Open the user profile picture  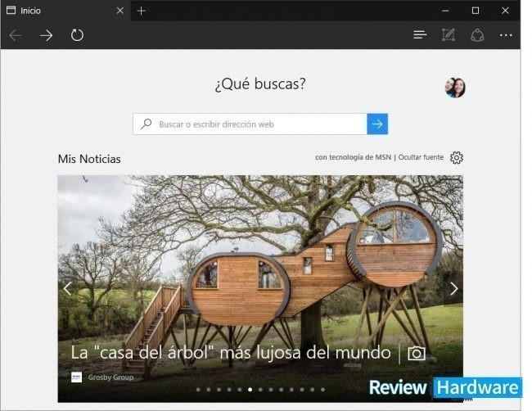[455, 88]
